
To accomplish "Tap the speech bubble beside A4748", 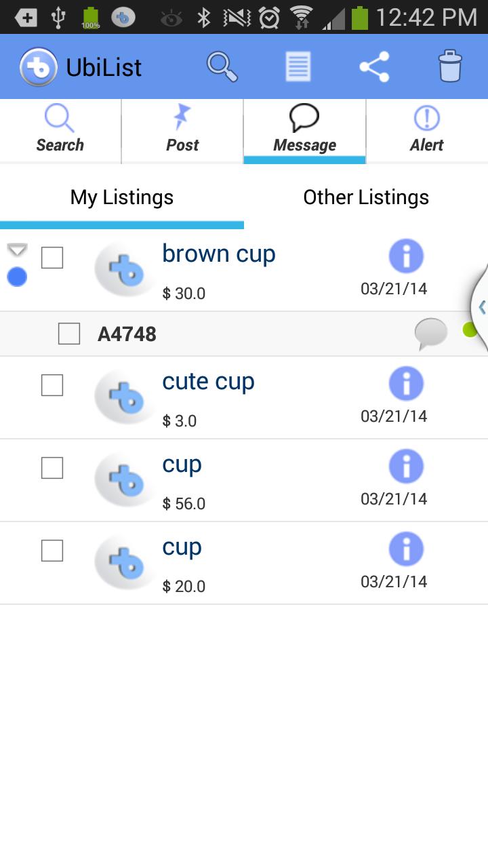I will pyautogui.click(x=431, y=334).
